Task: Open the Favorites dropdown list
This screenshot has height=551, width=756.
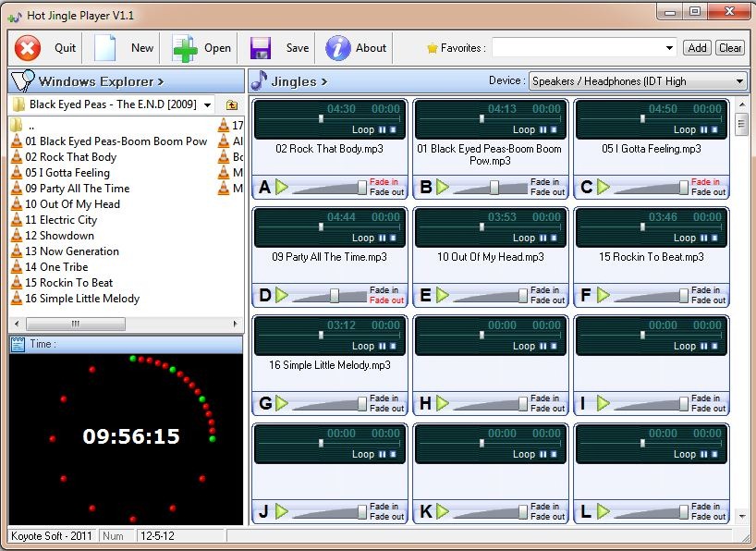Action: coord(670,48)
